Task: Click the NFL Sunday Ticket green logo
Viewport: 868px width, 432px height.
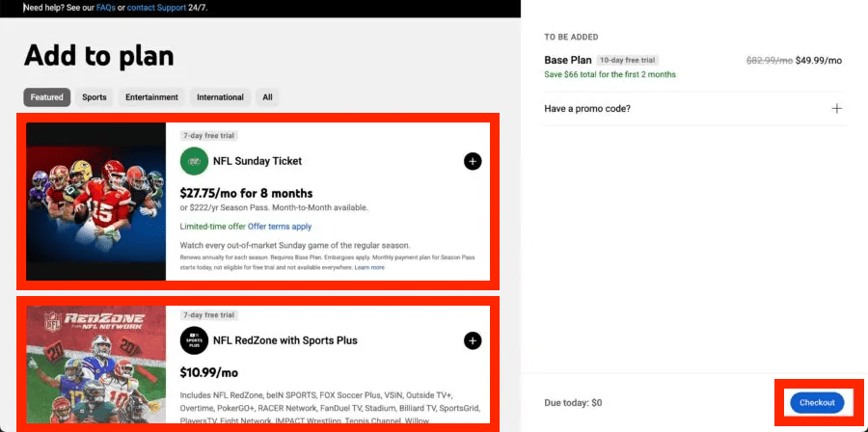Action: (x=194, y=161)
